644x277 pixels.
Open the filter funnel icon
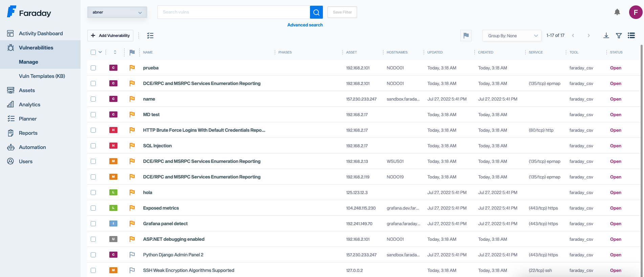tap(619, 36)
